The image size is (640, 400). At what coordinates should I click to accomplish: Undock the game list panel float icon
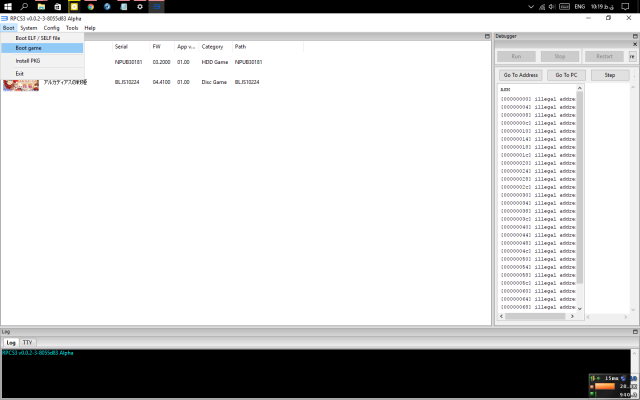[x=486, y=36]
